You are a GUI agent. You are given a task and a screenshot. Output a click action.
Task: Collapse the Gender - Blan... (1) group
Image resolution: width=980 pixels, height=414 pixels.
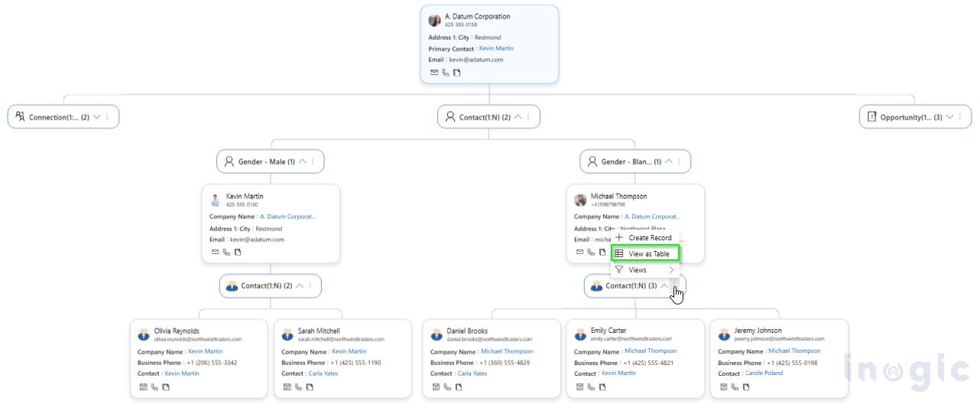668,161
